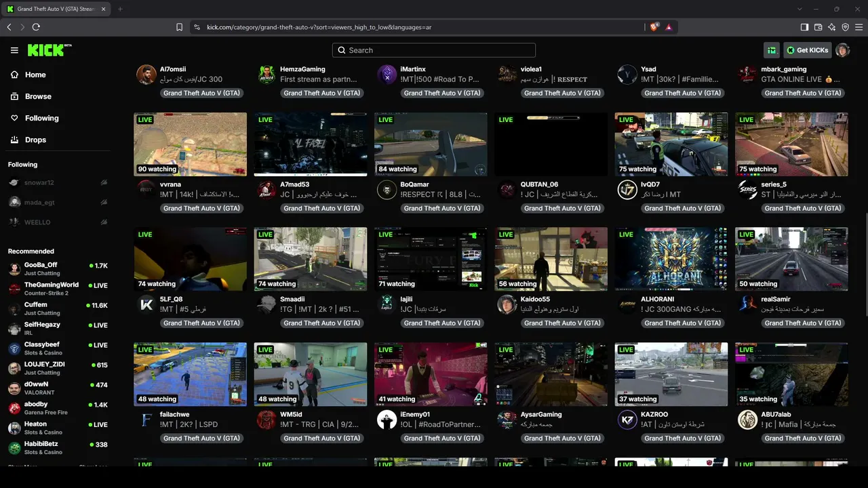Open HabibiBetz recommended channel
Image resolution: width=868 pixels, height=488 pixels.
(x=58, y=447)
